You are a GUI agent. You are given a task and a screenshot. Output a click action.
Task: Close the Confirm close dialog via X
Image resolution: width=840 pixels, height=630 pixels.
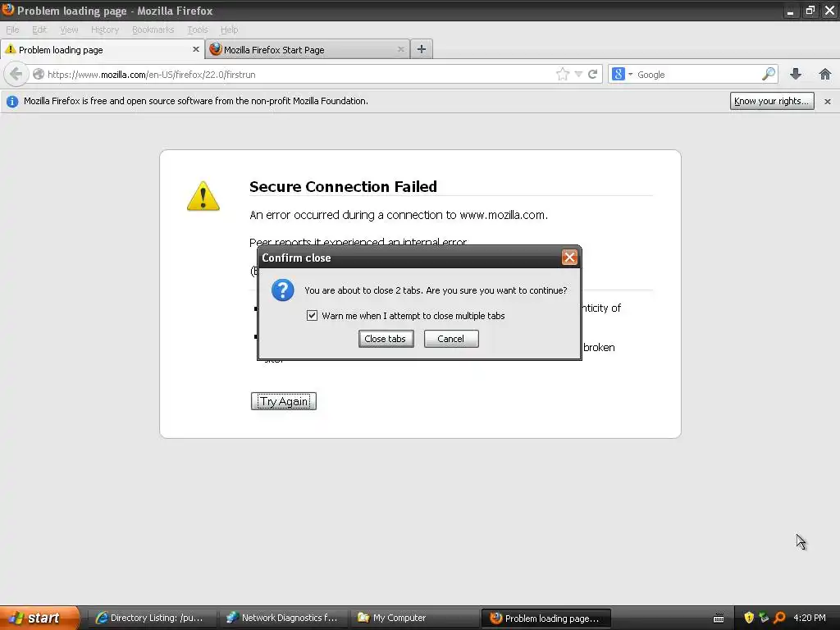pyautogui.click(x=569, y=258)
